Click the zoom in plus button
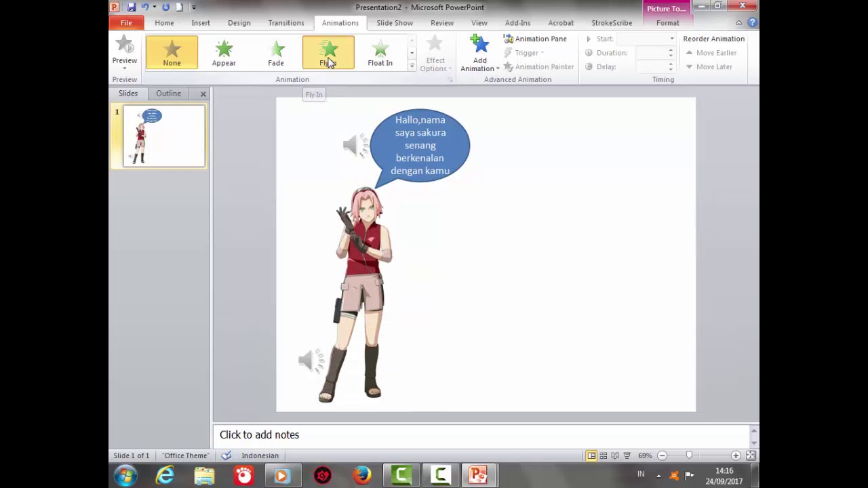Viewport: 868px width, 488px height. pyautogui.click(x=736, y=455)
